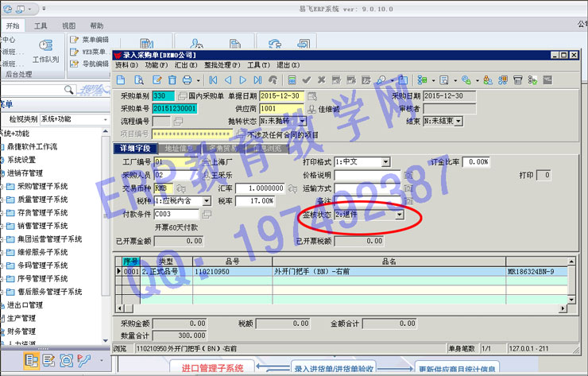
Task: Click the WEB菜单 ribbon button
Action: pyautogui.click(x=89, y=52)
